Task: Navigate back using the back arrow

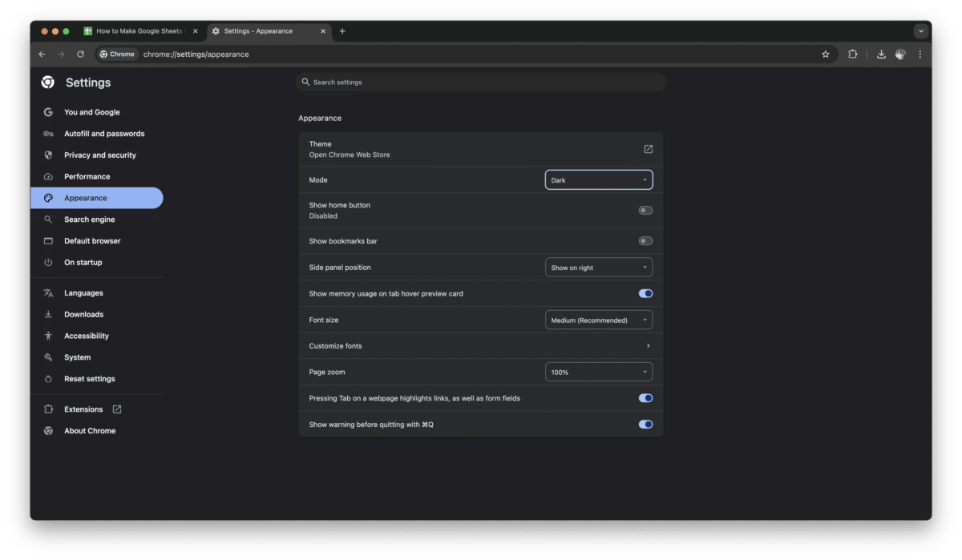Action: point(41,54)
